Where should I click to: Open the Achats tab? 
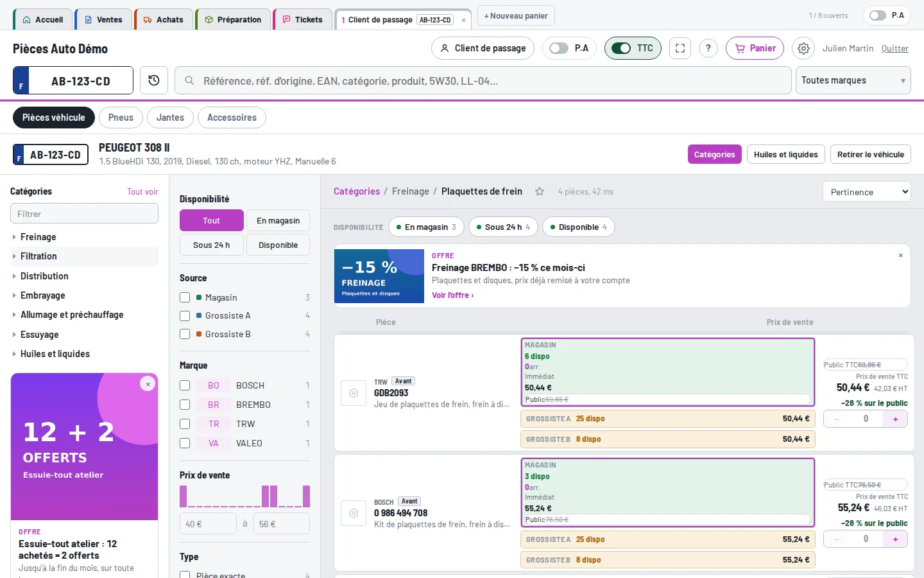[164, 19]
